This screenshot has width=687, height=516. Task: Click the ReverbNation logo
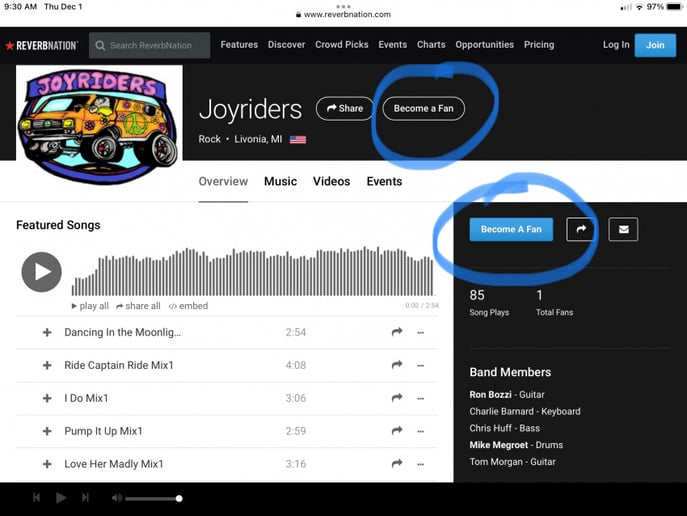tap(42, 46)
